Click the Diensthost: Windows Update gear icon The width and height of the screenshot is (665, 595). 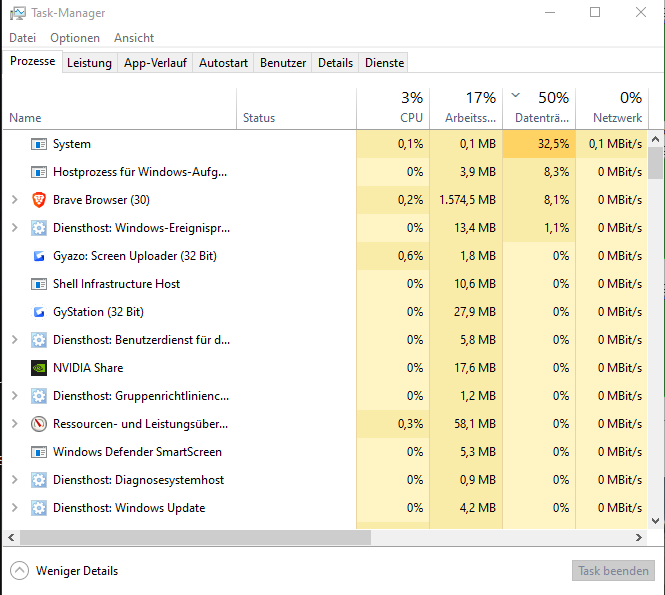[x=39, y=508]
